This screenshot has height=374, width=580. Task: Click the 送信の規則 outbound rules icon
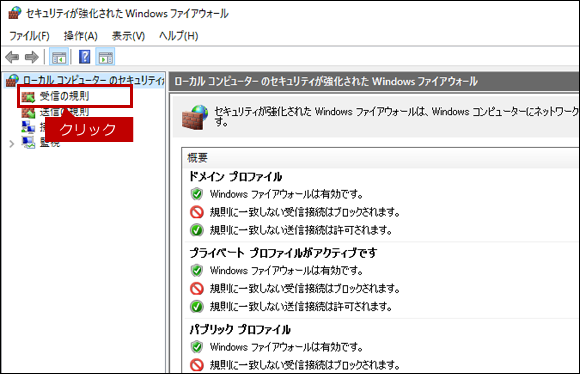[x=28, y=112]
